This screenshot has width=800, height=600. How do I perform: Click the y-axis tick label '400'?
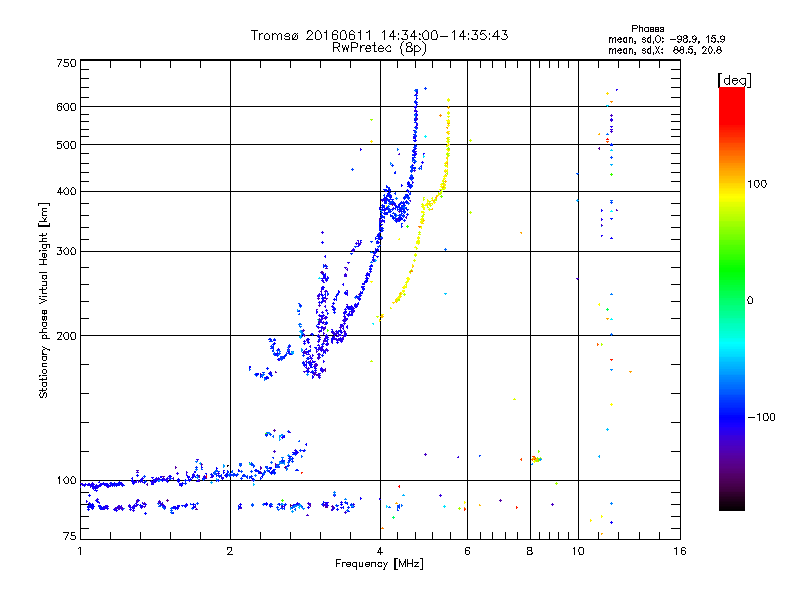point(67,191)
